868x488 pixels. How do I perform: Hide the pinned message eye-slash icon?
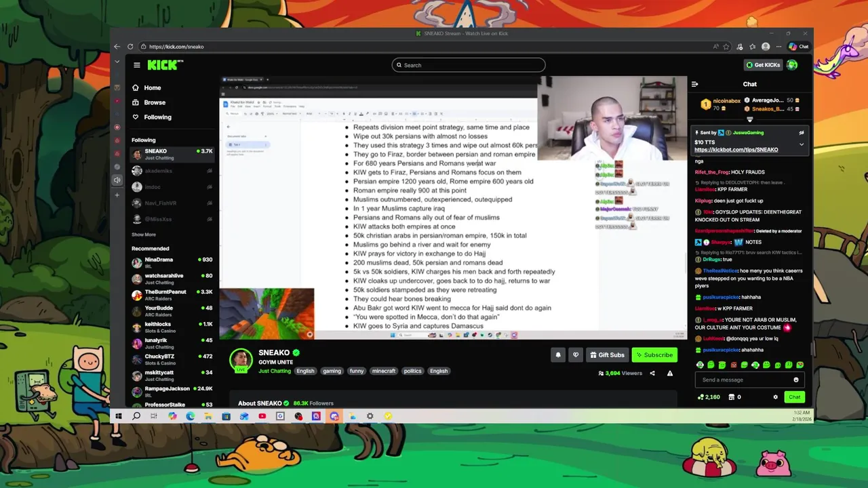[802, 133]
